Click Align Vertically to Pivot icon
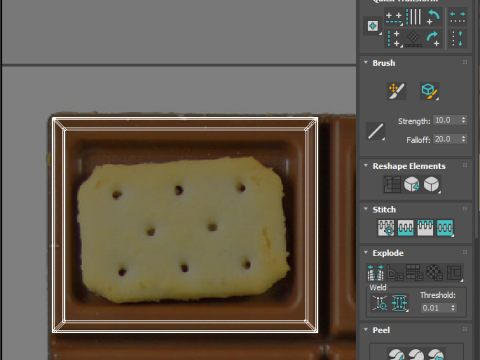The image size is (480, 360). click(x=394, y=39)
